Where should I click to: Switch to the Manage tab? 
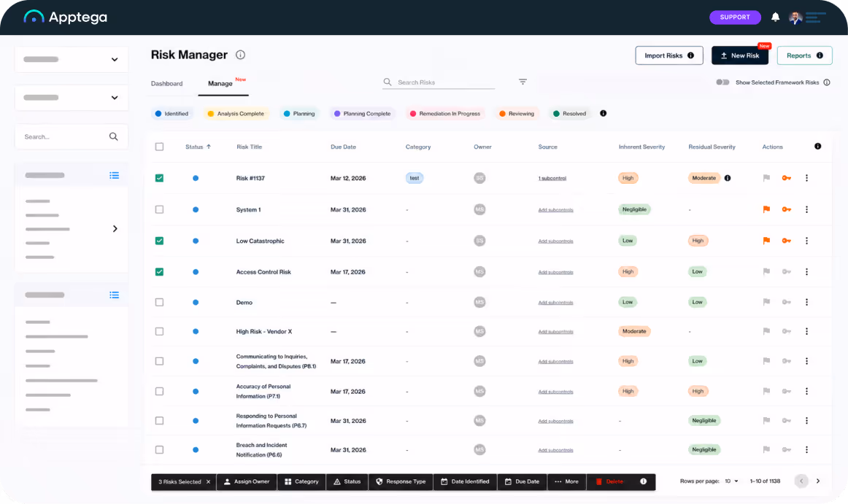pos(220,83)
